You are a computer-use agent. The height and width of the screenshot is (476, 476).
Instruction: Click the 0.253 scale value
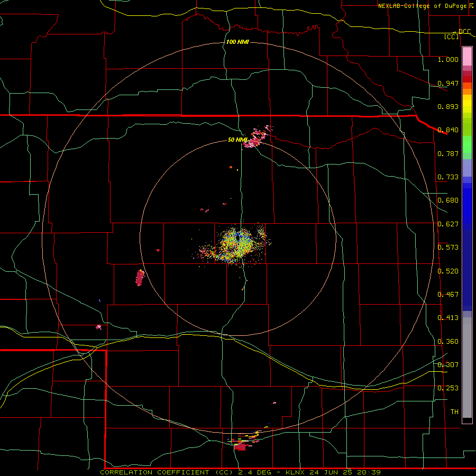[448, 388]
